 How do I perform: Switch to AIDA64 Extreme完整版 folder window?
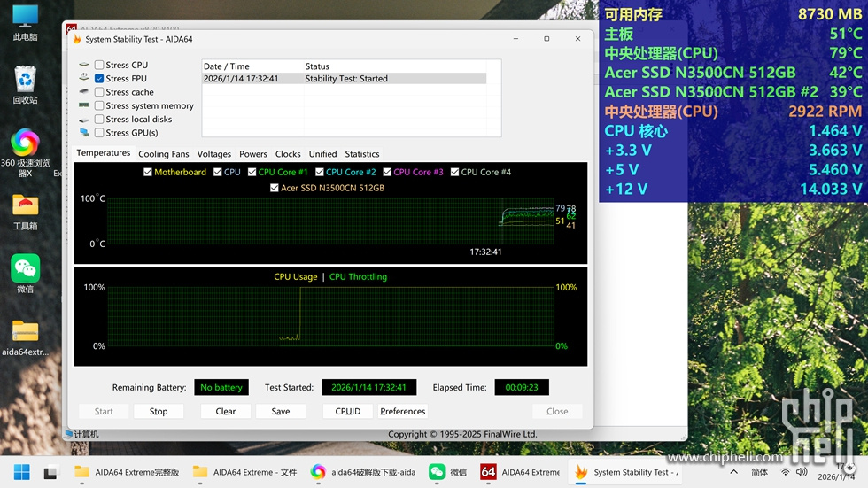point(127,472)
